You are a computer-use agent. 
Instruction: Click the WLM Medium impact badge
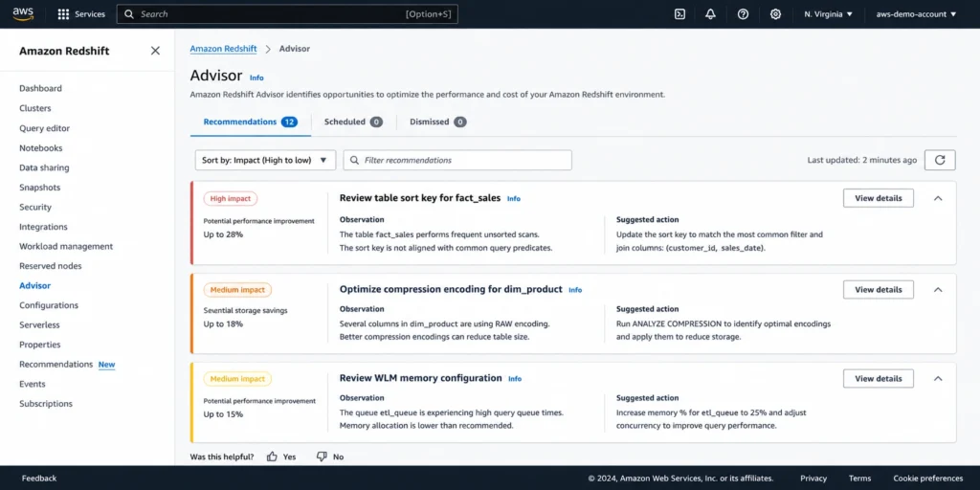click(x=237, y=379)
